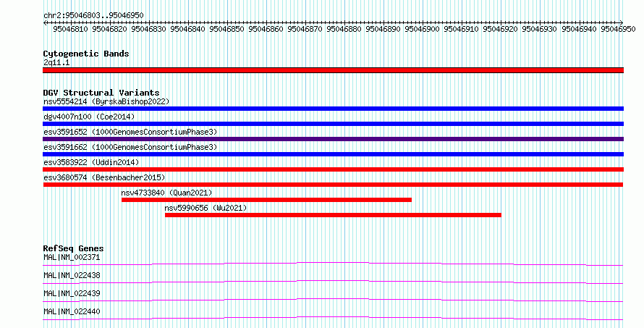Click ruler position 95046920

500,29
